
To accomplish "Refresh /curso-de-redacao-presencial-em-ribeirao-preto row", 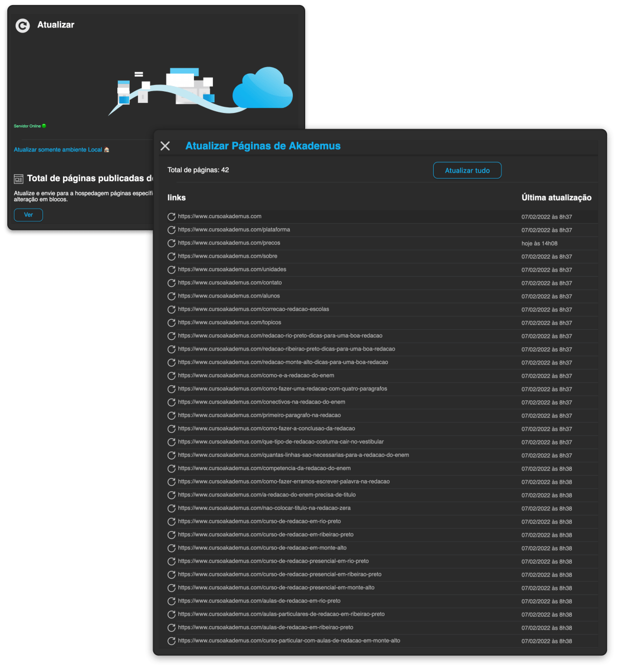I will coord(172,575).
